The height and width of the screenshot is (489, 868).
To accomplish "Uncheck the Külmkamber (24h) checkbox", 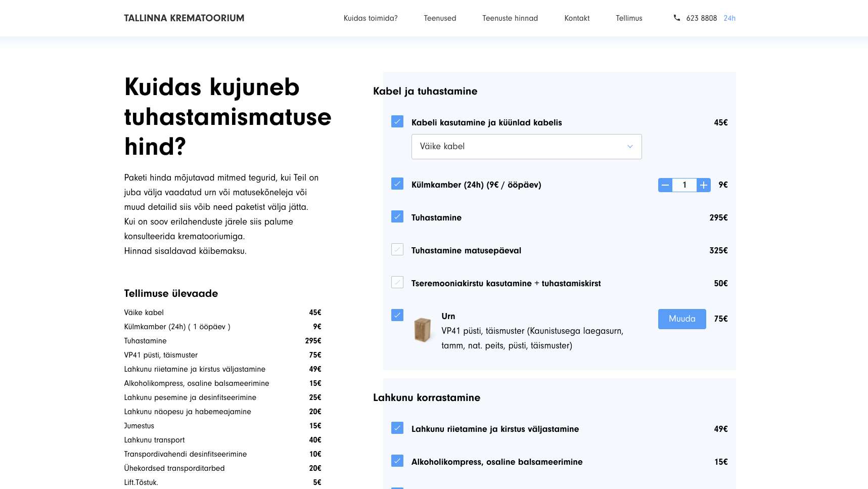I will click(x=397, y=184).
